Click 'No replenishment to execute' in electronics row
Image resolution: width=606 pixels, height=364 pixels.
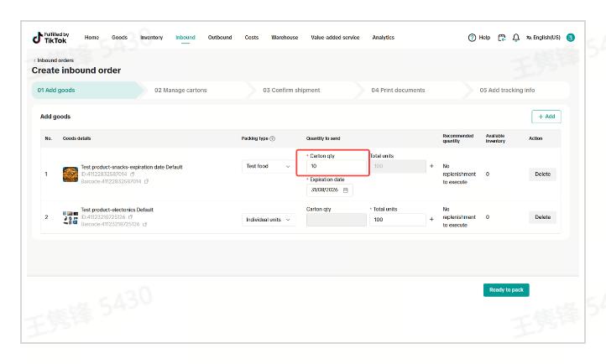coord(459,217)
